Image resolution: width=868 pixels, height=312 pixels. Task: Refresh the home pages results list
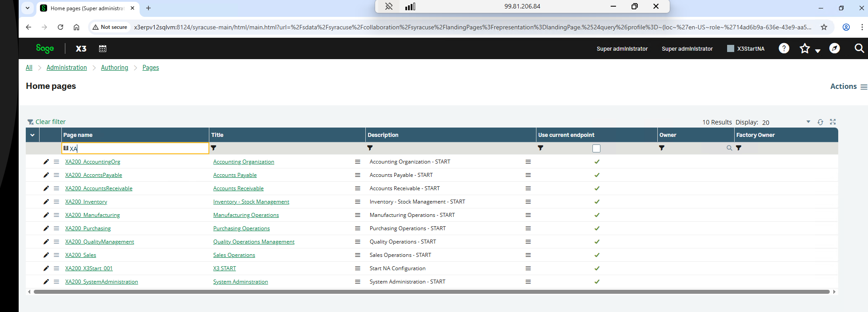pos(820,122)
